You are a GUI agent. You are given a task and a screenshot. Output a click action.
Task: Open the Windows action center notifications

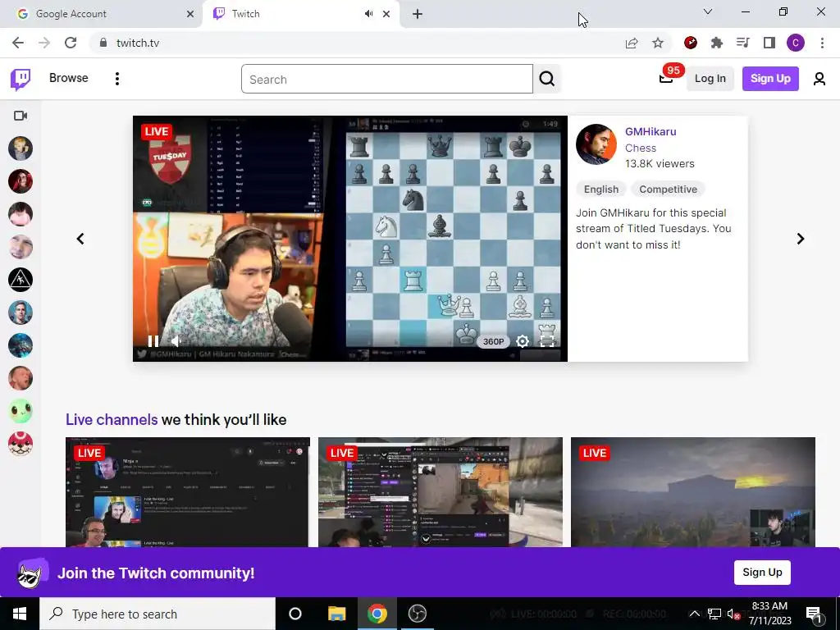tap(814, 614)
